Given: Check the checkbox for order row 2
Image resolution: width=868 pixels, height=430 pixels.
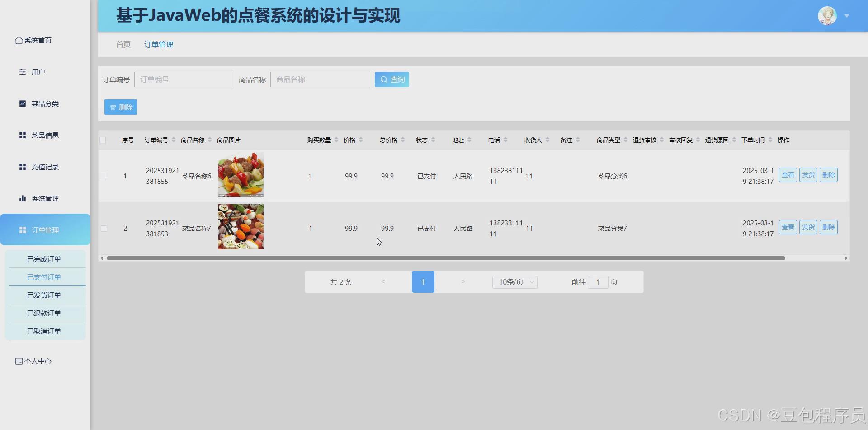Looking at the screenshot, I should point(103,228).
